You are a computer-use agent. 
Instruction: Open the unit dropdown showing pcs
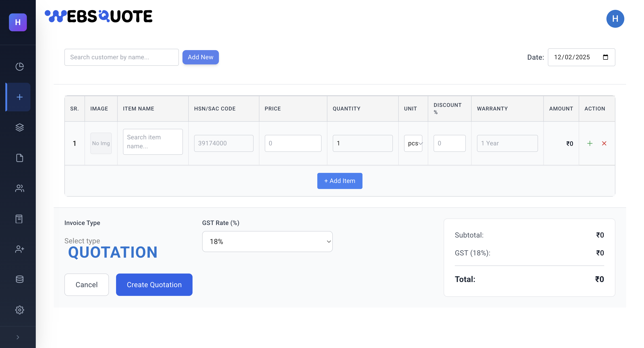413,143
